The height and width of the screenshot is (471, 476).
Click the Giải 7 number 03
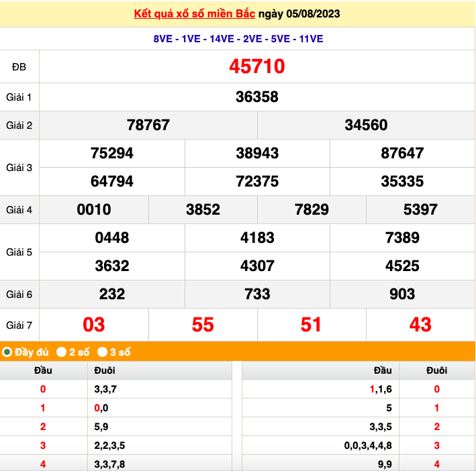point(94,325)
